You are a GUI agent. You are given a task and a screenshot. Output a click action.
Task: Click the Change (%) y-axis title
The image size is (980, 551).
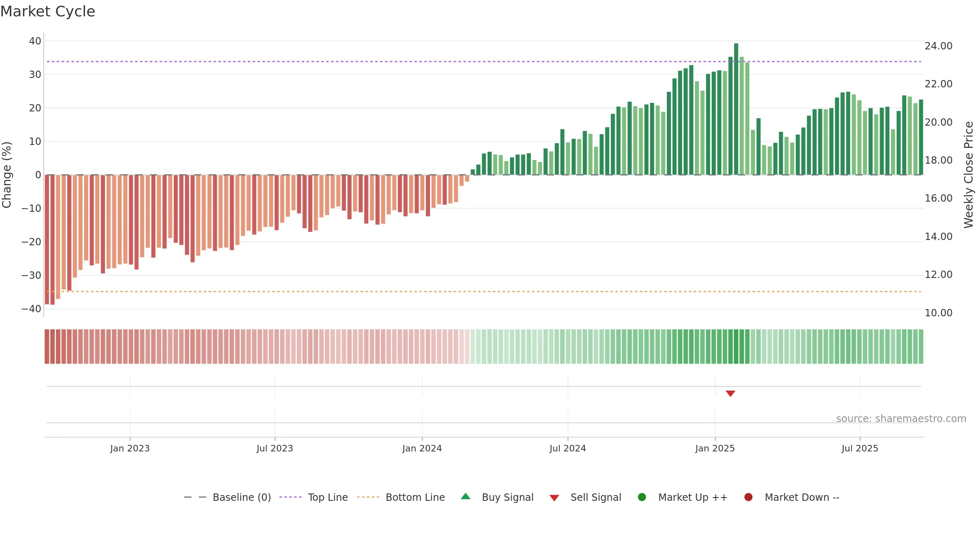tap(7, 175)
